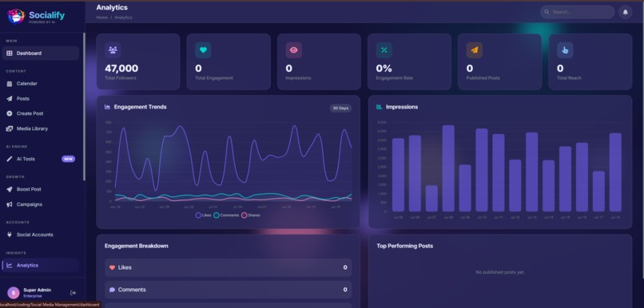Viewport: 644px width, 308px height.
Task: Open the Dashboard sidebar item
Action: 41,53
